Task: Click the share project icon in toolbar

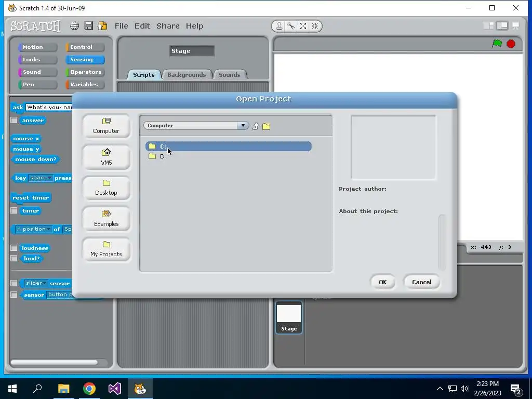Action: [102, 26]
